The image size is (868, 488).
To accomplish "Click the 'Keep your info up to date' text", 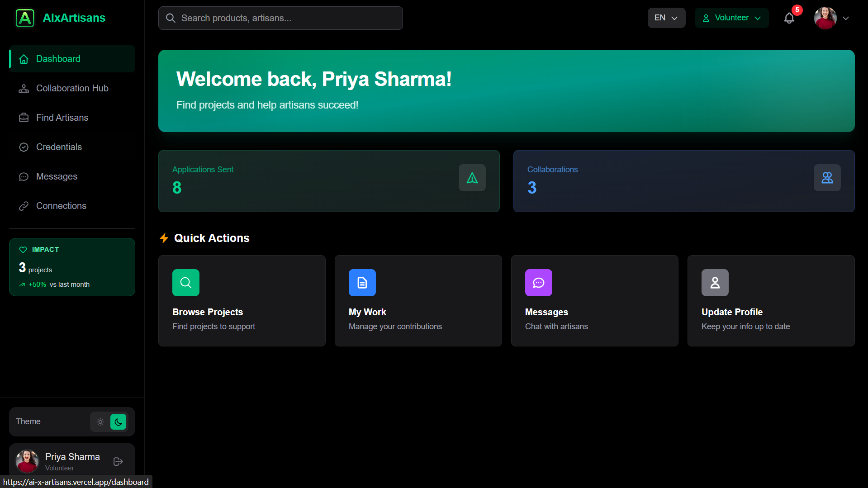I will (745, 327).
